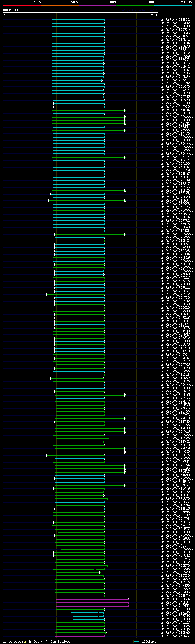The height and width of the screenshot is (644, 195).
Task: Select hit label UniRef100_Q4DNQ4
Action: pyautogui.click(x=175, y=602)
